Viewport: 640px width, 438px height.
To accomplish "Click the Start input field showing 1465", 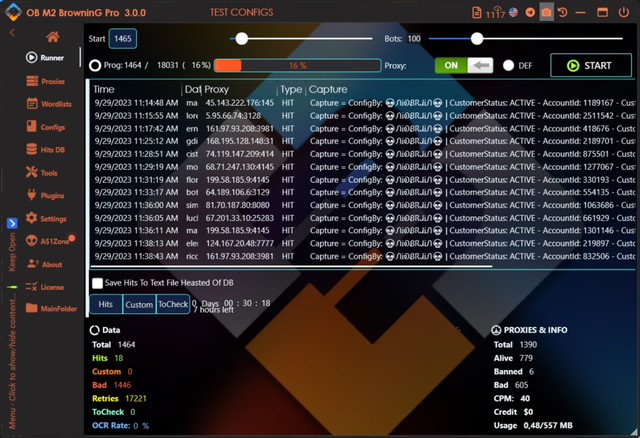I will pyautogui.click(x=122, y=39).
